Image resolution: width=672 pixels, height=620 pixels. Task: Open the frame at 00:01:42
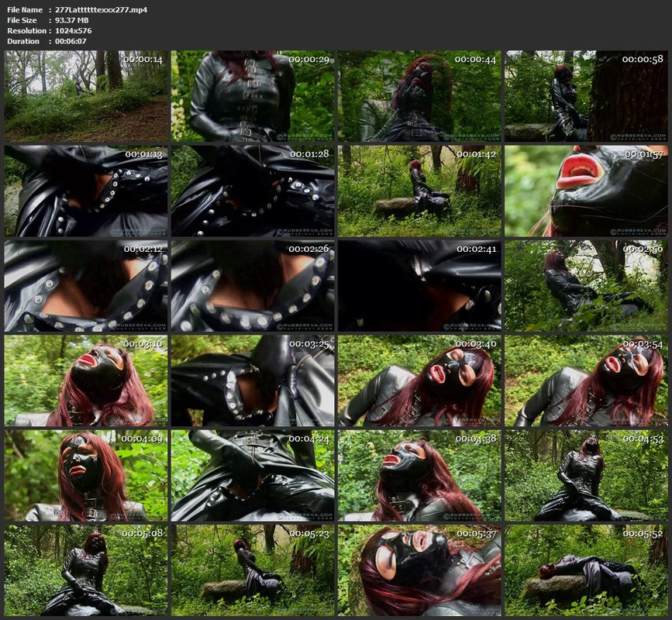(419, 191)
